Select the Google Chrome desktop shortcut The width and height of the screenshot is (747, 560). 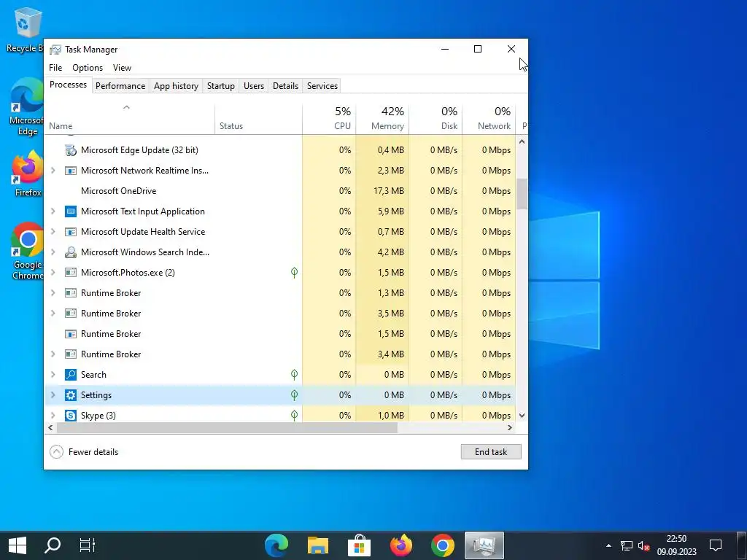(28, 251)
